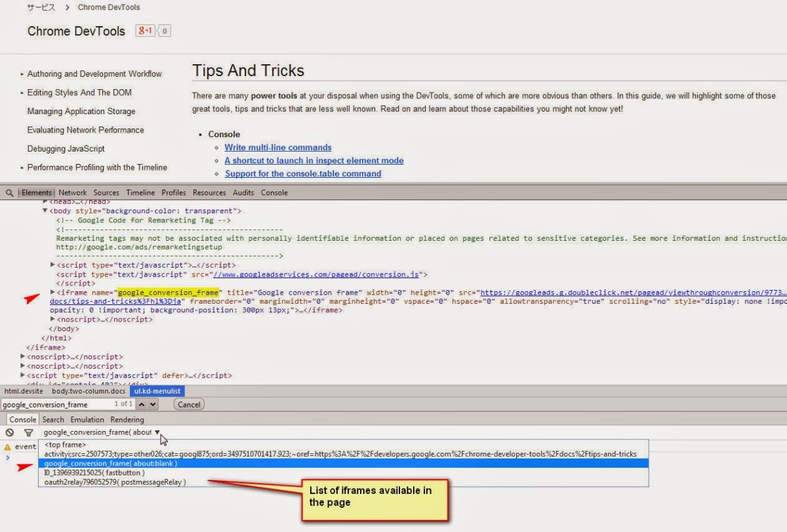Open the drawer Rendering tab
The image size is (787, 532).
click(x=127, y=420)
